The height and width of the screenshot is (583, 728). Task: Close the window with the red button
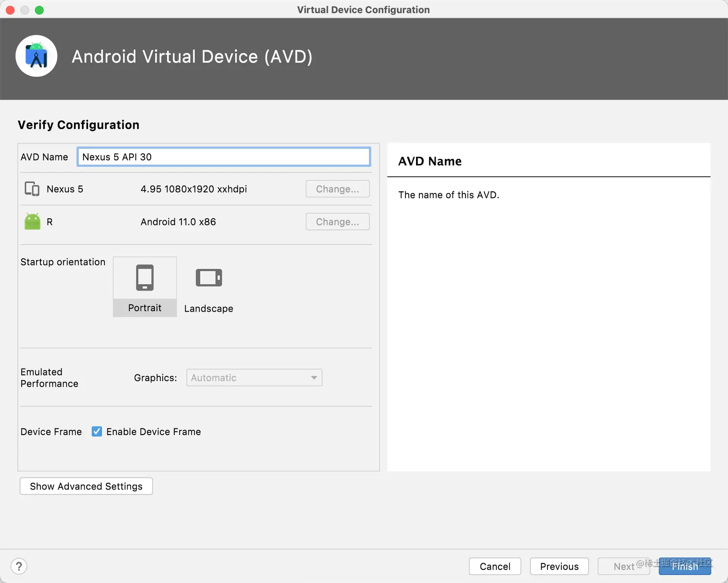click(x=10, y=10)
